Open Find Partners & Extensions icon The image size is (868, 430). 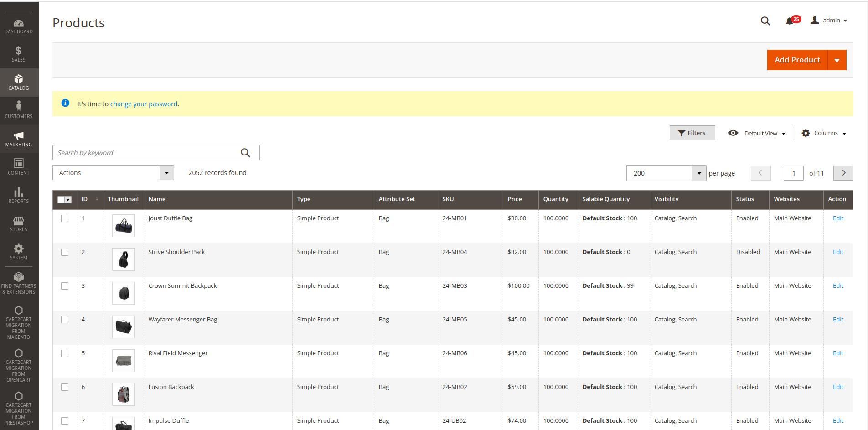tap(19, 283)
